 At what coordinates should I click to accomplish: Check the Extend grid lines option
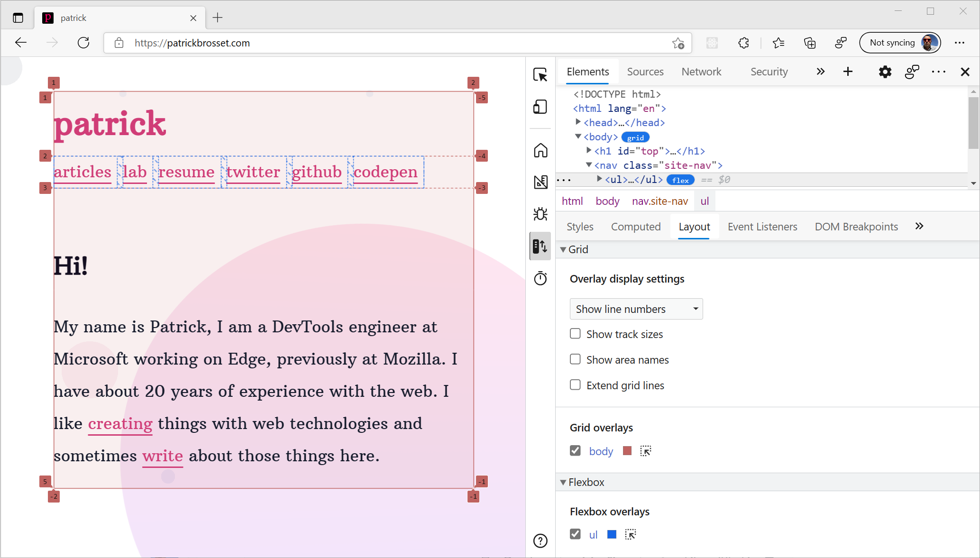[x=575, y=385]
